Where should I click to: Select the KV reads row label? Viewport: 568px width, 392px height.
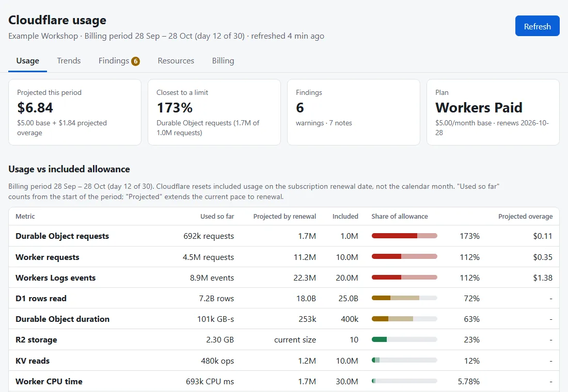pyautogui.click(x=33, y=361)
